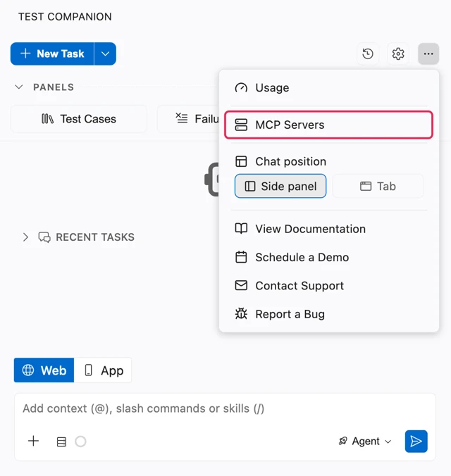451x476 pixels.
Task: Select Schedule a Demo
Action: coord(329,258)
